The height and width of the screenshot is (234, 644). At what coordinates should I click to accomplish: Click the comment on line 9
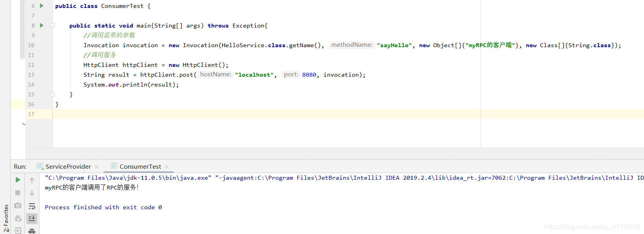pyautogui.click(x=109, y=35)
